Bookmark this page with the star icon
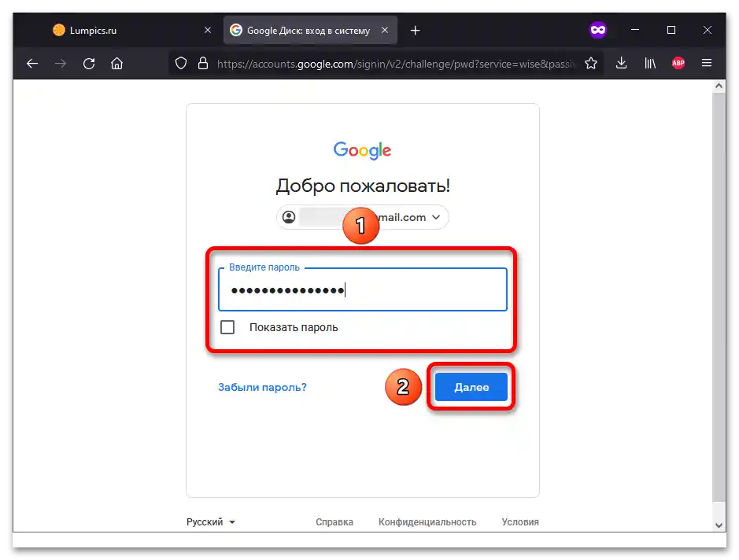This screenshot has width=739, height=560. [x=591, y=63]
